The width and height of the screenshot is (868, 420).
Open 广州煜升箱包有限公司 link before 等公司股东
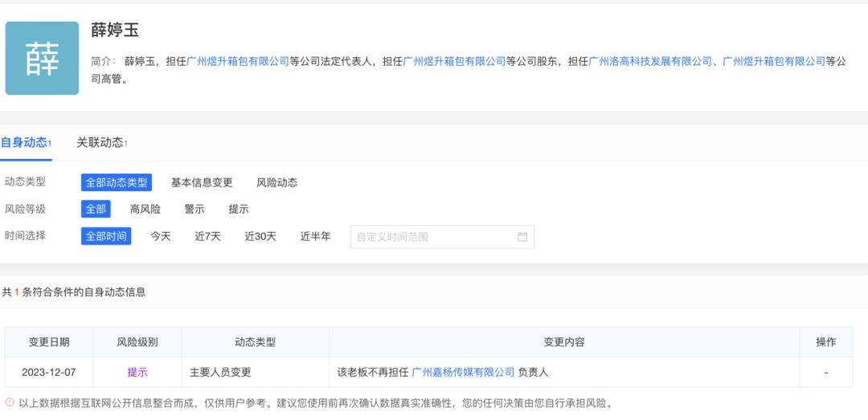[x=454, y=61]
